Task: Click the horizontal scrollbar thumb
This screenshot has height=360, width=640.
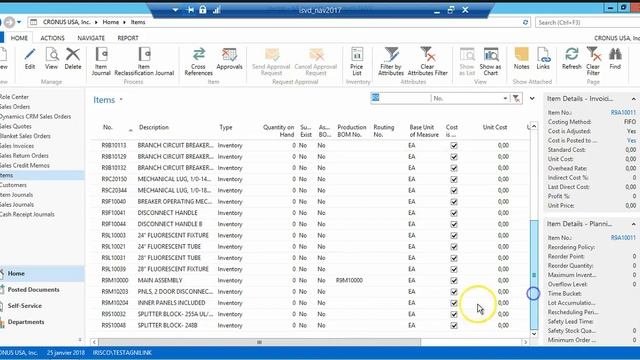Action: coord(259,342)
